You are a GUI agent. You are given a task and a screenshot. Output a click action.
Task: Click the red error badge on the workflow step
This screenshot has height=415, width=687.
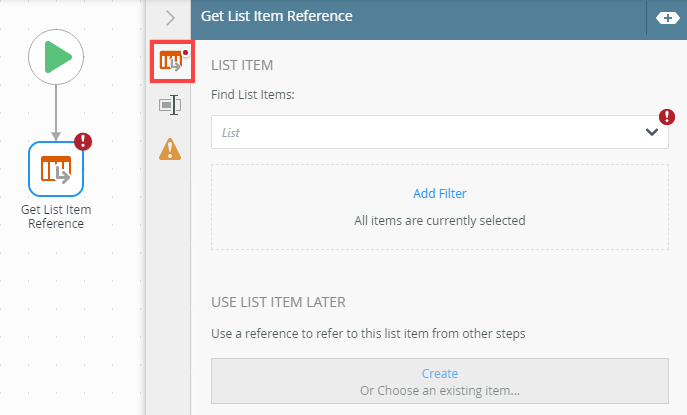tap(83, 142)
